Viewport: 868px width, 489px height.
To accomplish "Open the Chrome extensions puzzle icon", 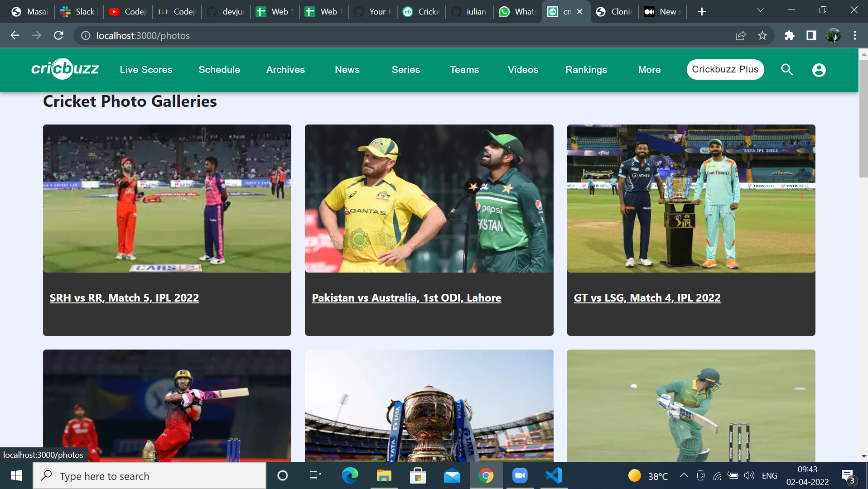I will click(x=790, y=35).
